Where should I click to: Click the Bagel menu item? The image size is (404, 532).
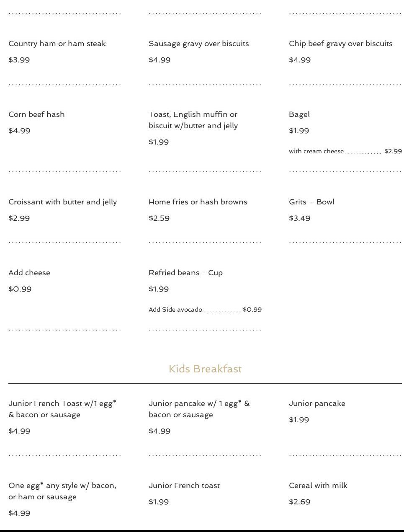coord(299,114)
